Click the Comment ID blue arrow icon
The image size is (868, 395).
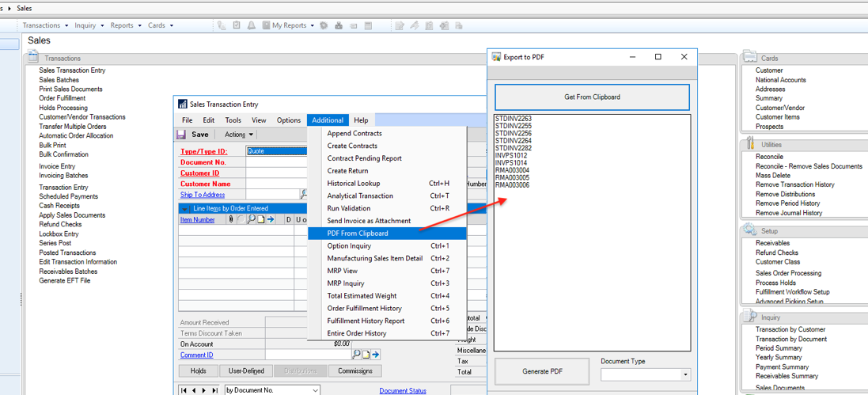tap(375, 355)
